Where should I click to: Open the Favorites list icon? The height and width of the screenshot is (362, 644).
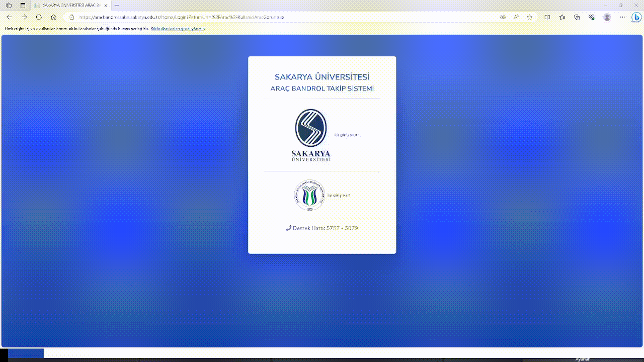tap(562, 17)
